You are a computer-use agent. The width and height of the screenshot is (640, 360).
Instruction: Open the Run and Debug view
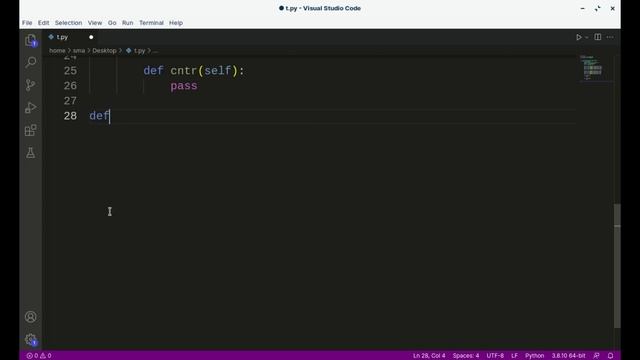31,108
